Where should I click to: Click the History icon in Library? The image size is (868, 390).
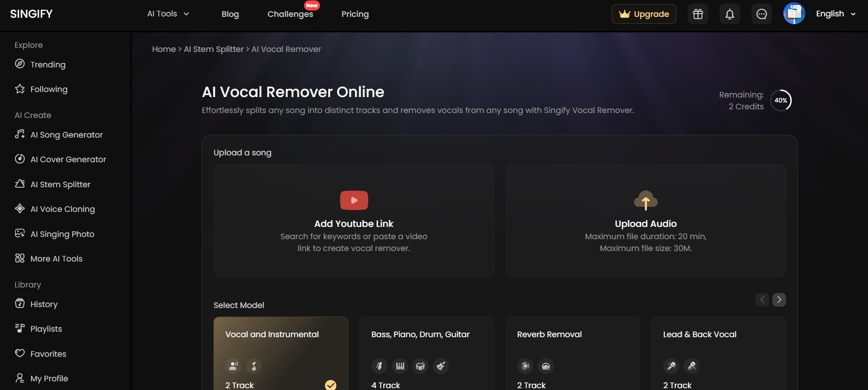click(20, 303)
